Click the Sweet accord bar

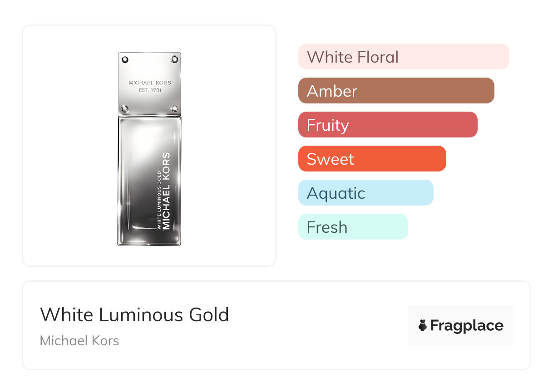coord(372,159)
